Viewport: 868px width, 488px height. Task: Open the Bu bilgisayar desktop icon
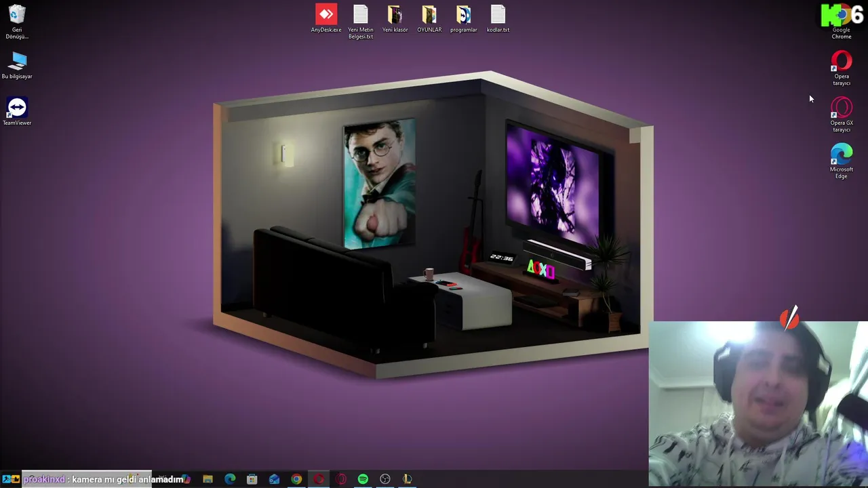(17, 66)
